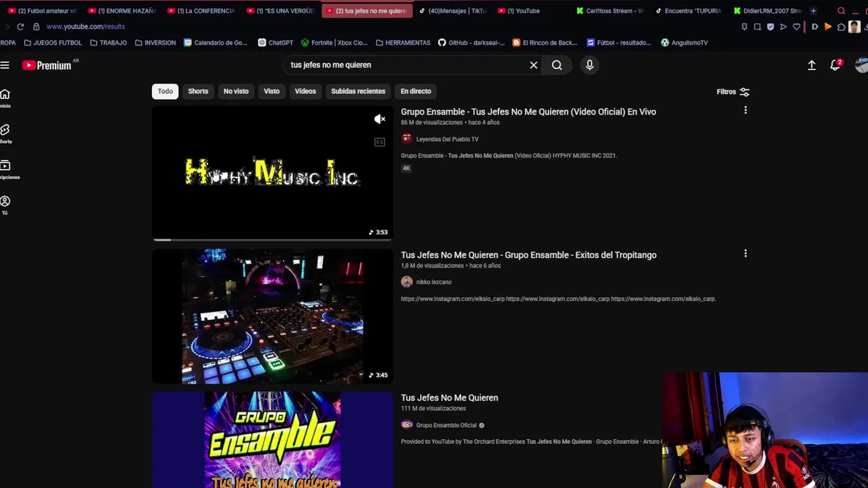Click the Leyendas Del Pueblo TV avatar
This screenshot has width=868, height=488.
tap(406, 139)
